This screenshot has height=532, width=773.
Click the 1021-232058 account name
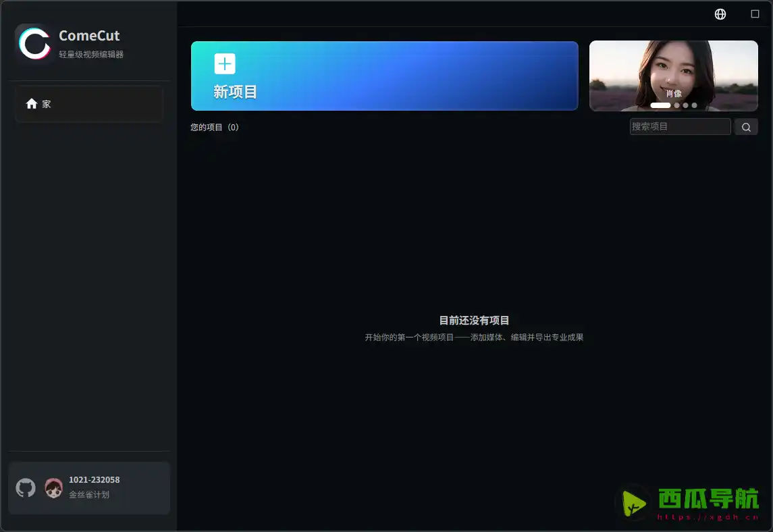(94, 479)
